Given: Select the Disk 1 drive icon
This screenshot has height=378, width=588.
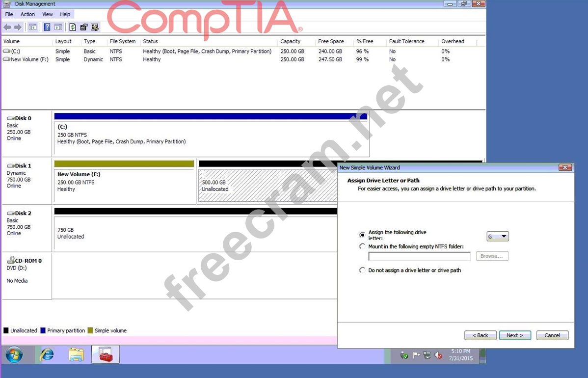Looking at the screenshot, I should (x=10, y=166).
